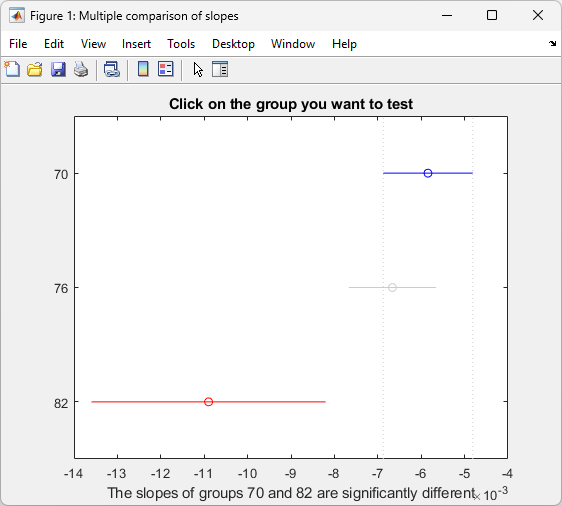
Task: Close the Multiple comparison figure window
Action: coord(538,15)
